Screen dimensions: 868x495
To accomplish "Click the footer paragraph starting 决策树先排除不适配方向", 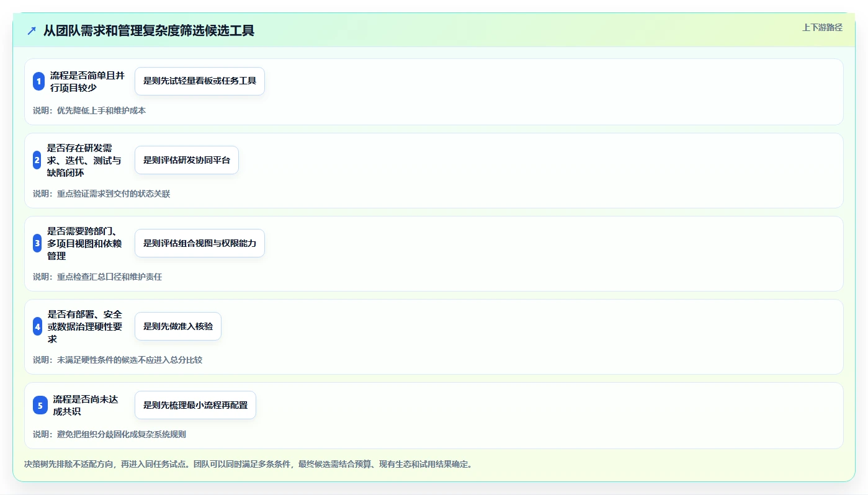I will [248, 465].
